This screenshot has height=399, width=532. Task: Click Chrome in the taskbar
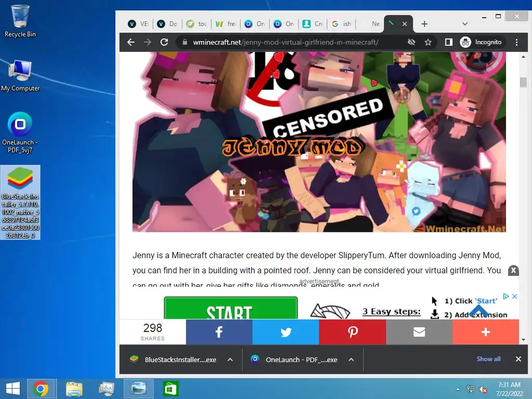coord(41,389)
